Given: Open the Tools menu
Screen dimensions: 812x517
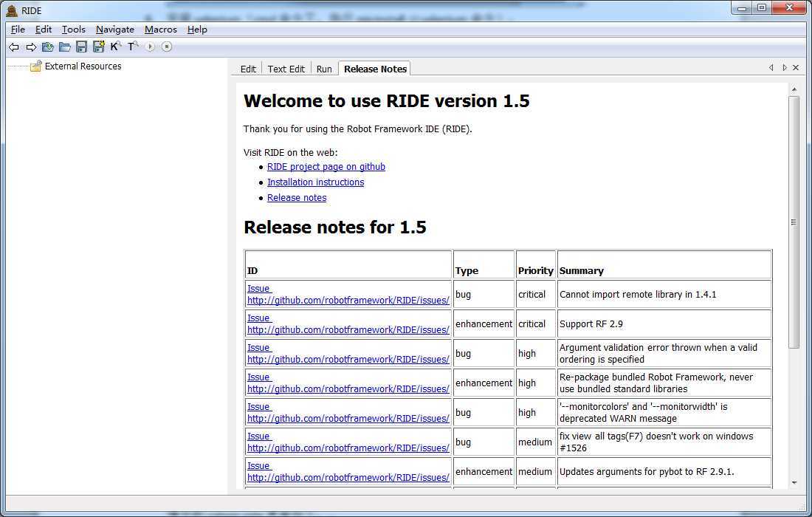Looking at the screenshot, I should pos(74,30).
